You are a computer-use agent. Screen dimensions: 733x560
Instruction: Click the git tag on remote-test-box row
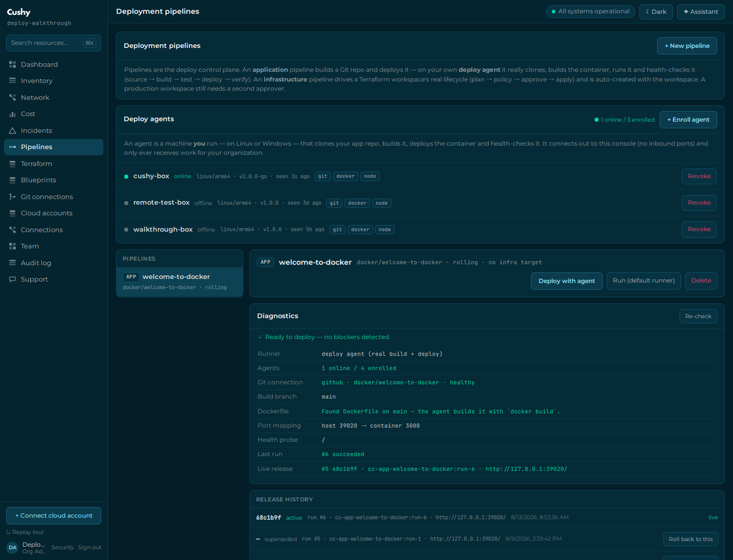[334, 203]
